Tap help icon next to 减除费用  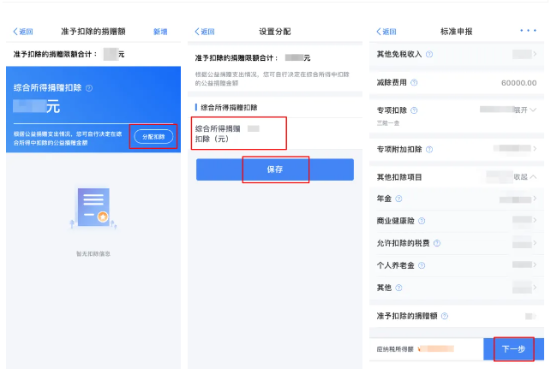pyautogui.click(x=414, y=83)
